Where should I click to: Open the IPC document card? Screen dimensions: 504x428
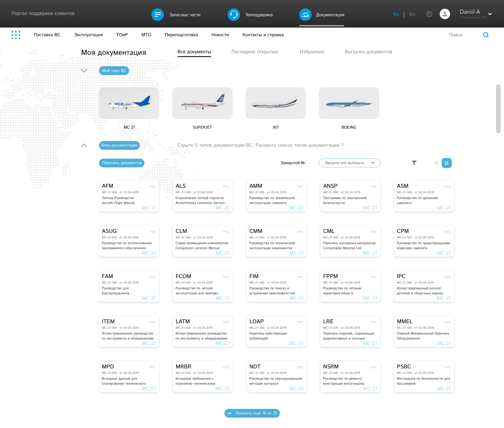[424, 286]
